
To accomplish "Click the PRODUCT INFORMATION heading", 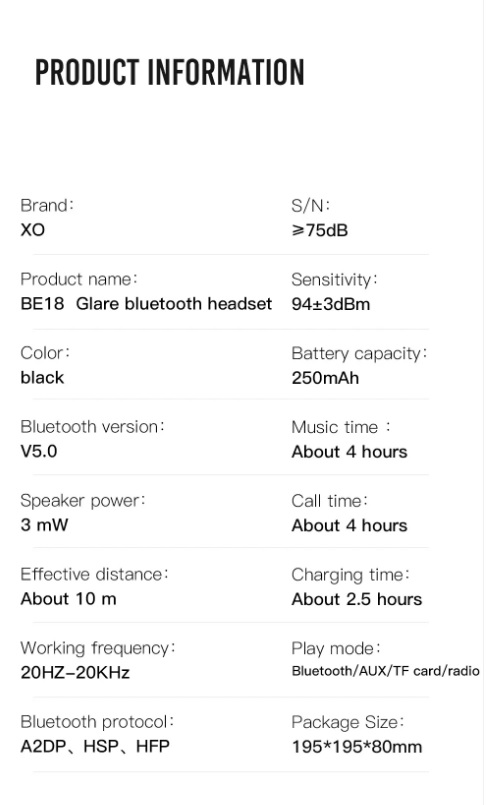I will click(169, 72).
